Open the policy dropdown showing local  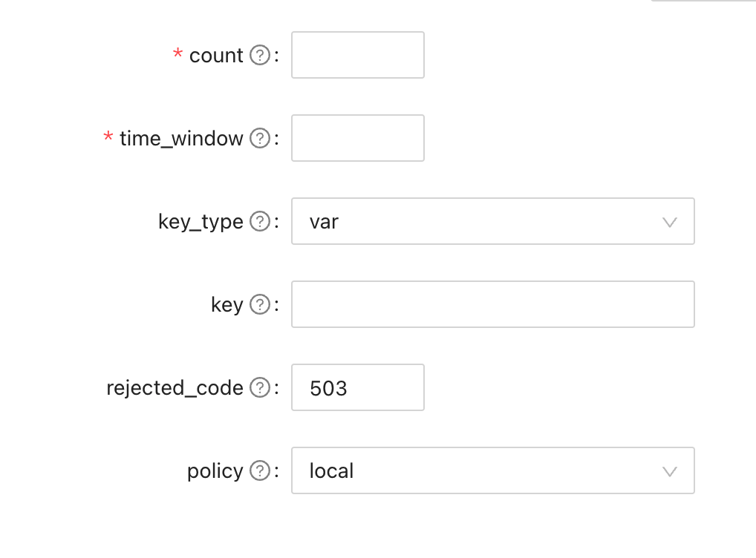point(493,470)
